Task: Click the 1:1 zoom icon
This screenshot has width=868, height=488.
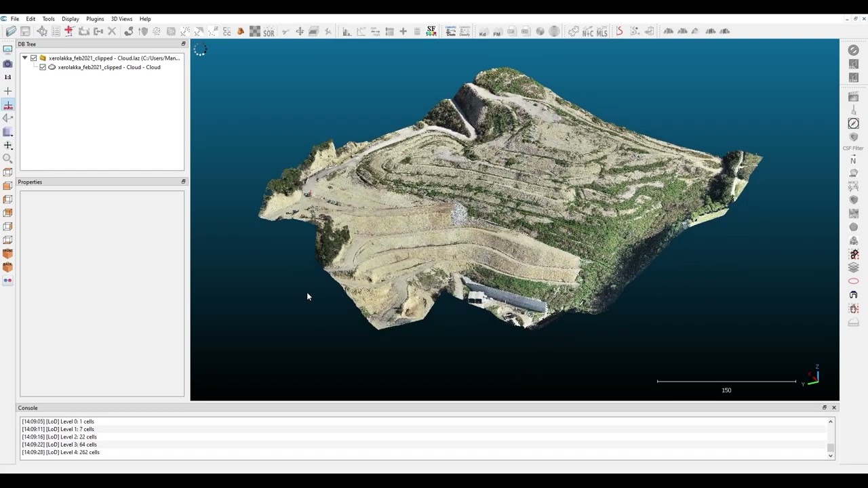Action: [7, 77]
